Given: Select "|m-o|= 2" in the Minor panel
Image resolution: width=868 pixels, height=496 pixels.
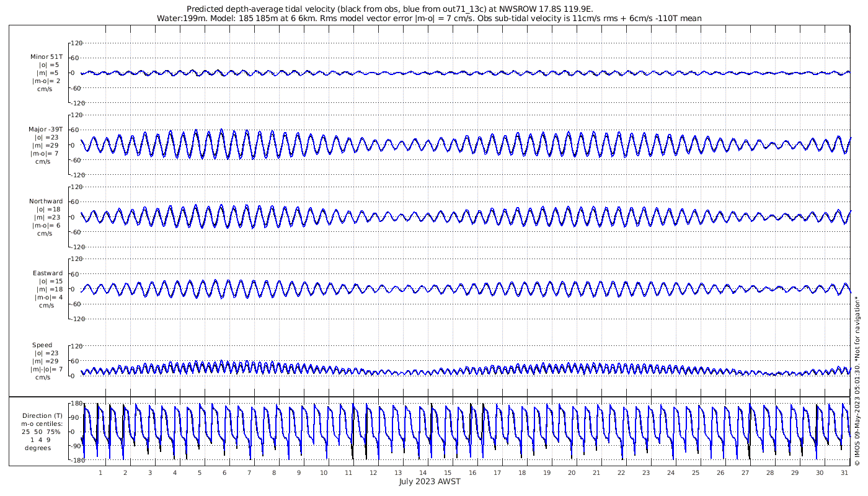Looking at the screenshot, I should (x=46, y=81).
